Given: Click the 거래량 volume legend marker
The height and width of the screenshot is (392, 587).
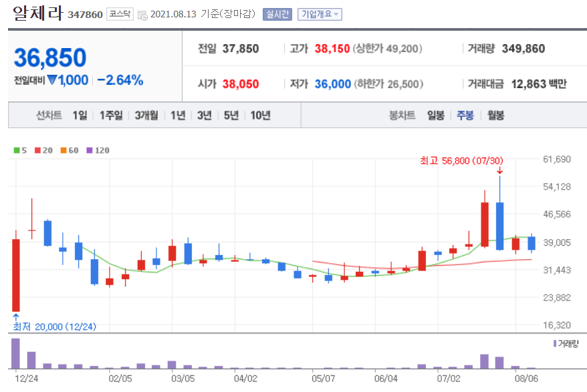Looking at the screenshot, I should pyautogui.click(x=555, y=343).
